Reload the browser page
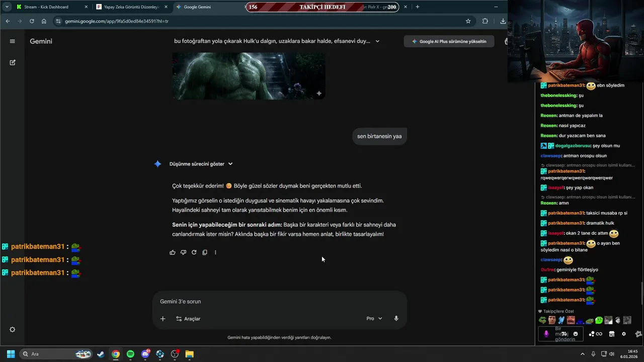Viewport: 644px width, 362px height. [32, 21]
